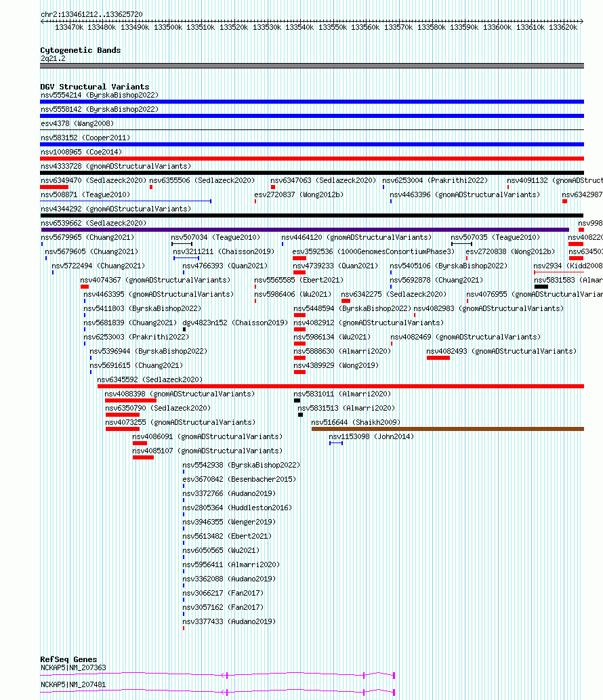The width and height of the screenshot is (603, 700).
Task: Click the blue bar under nsv583152
Action: pos(312,144)
